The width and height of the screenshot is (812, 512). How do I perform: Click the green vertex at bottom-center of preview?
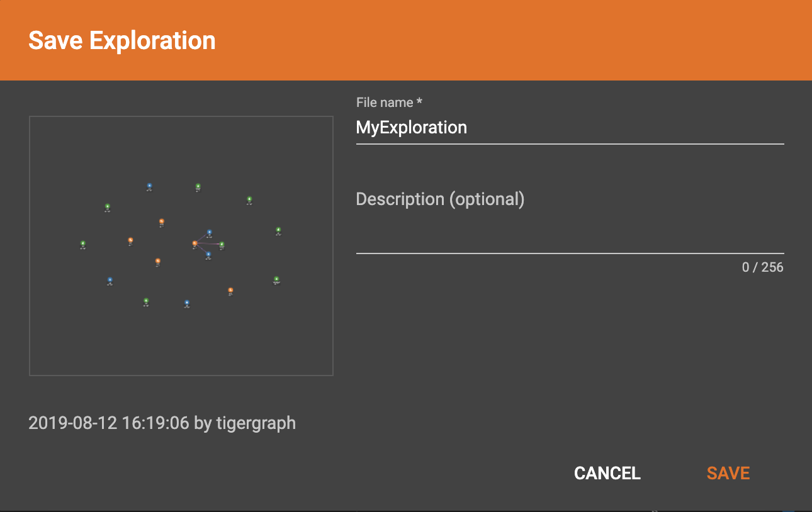click(146, 300)
